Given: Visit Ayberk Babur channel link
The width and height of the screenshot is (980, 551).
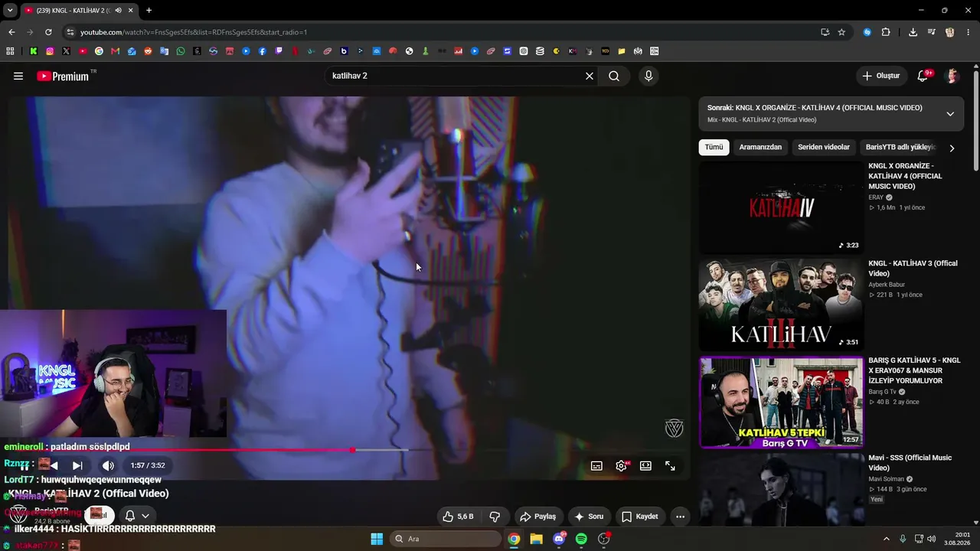Looking at the screenshot, I should tap(887, 285).
